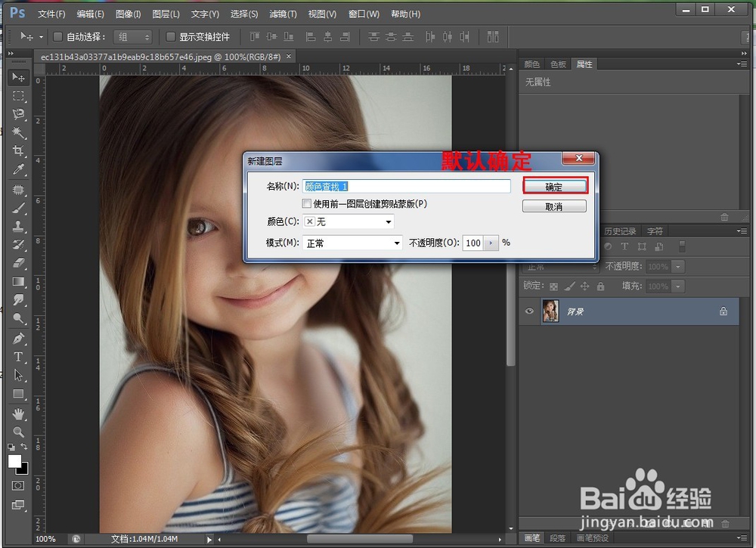This screenshot has height=548, width=756.
Task: Click the opacity value field in dialog
Action: point(473,243)
